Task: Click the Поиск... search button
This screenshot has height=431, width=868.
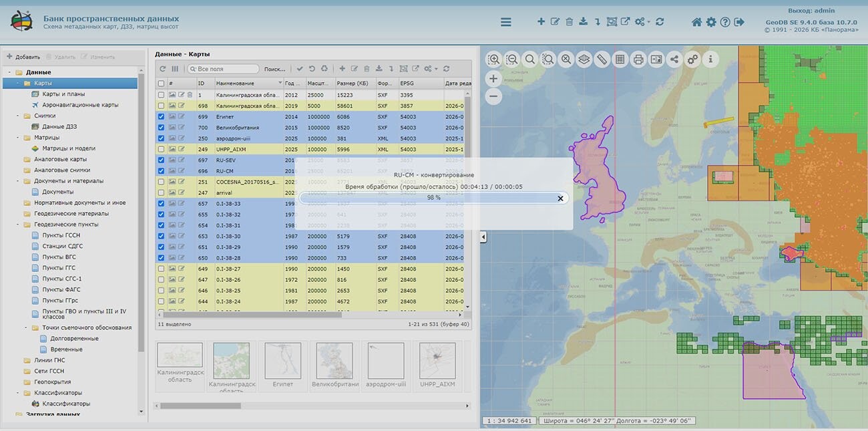Action: click(274, 69)
